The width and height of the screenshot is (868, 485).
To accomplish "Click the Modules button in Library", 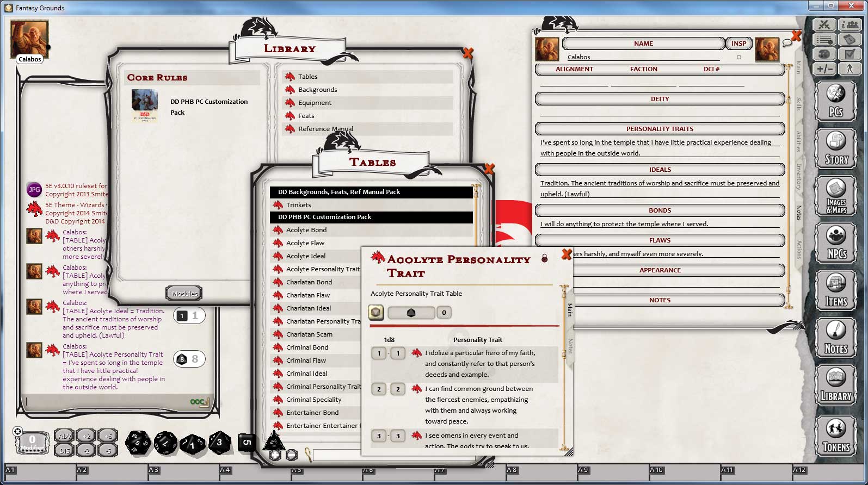I will pos(184,294).
